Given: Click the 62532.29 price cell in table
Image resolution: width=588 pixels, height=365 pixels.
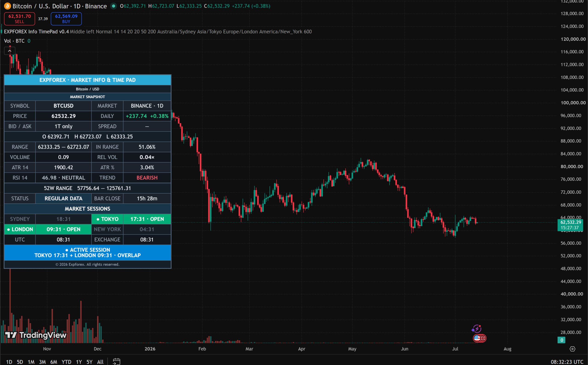Looking at the screenshot, I should coord(63,116).
